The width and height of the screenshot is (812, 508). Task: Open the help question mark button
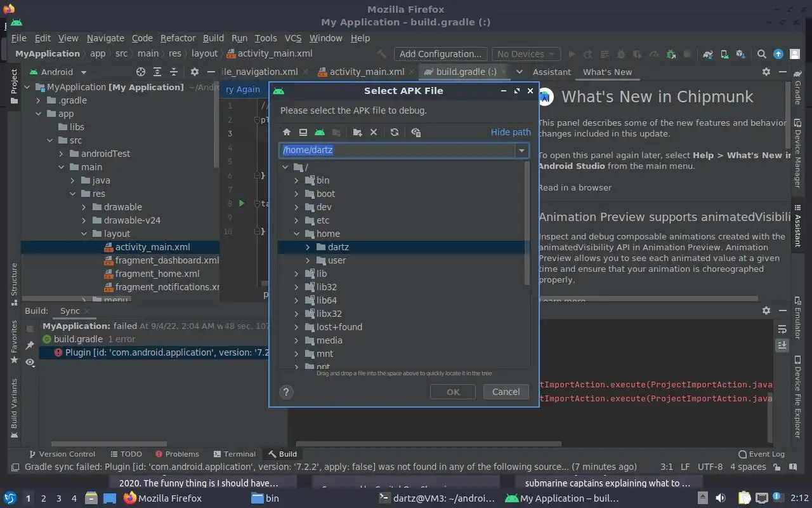point(286,392)
